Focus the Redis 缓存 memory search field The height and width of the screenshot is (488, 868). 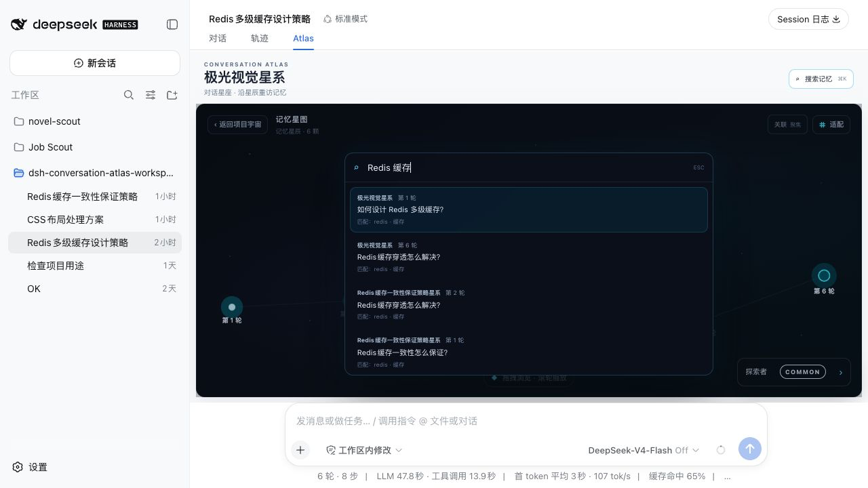point(526,167)
